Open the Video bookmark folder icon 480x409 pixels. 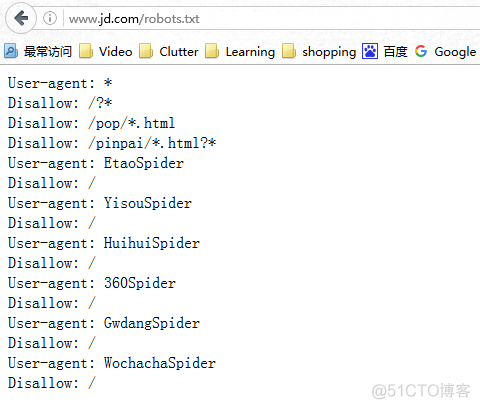pyautogui.click(x=86, y=51)
